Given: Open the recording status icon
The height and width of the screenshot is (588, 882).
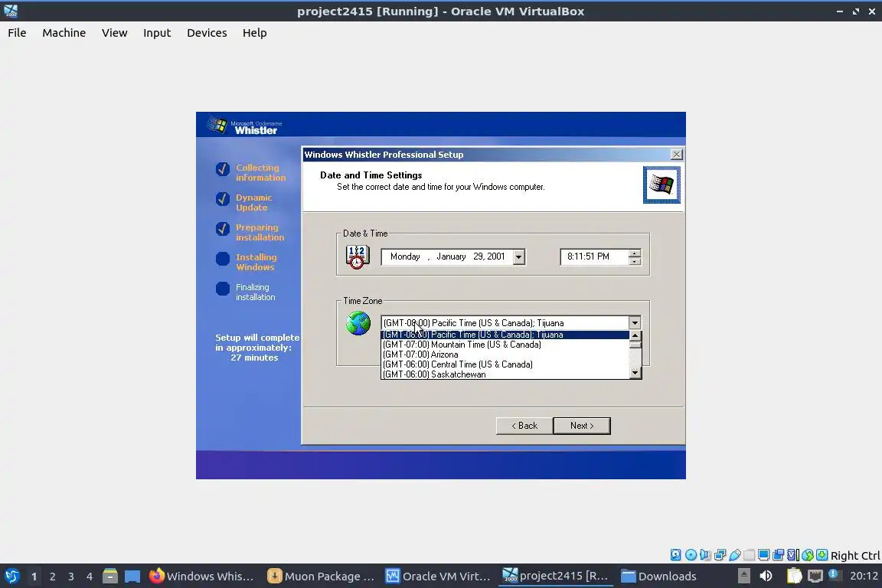Looking at the screenshot, I should [x=779, y=555].
